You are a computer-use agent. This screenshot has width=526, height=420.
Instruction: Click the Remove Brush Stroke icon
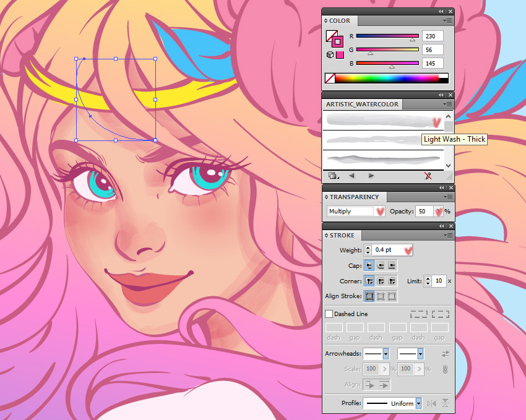click(428, 176)
